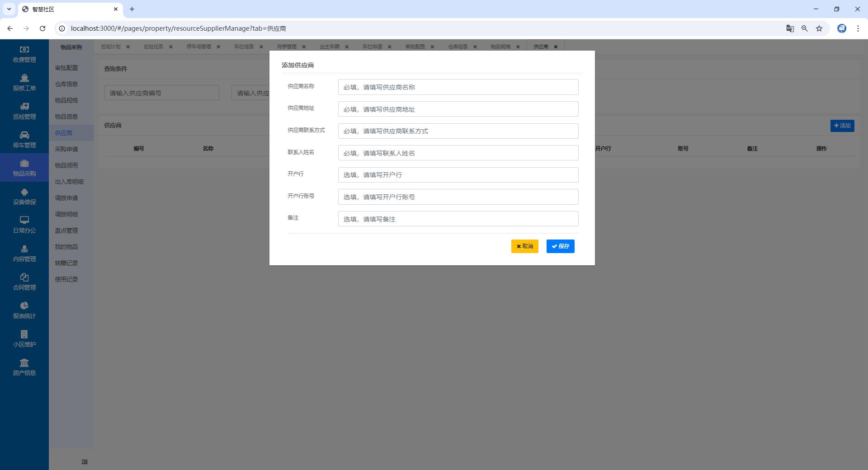Click the 备注 input field
868x470 pixels.
[458, 219]
